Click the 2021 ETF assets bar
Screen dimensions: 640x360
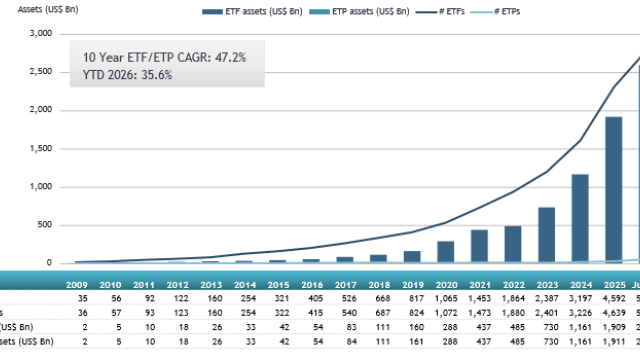(479, 246)
